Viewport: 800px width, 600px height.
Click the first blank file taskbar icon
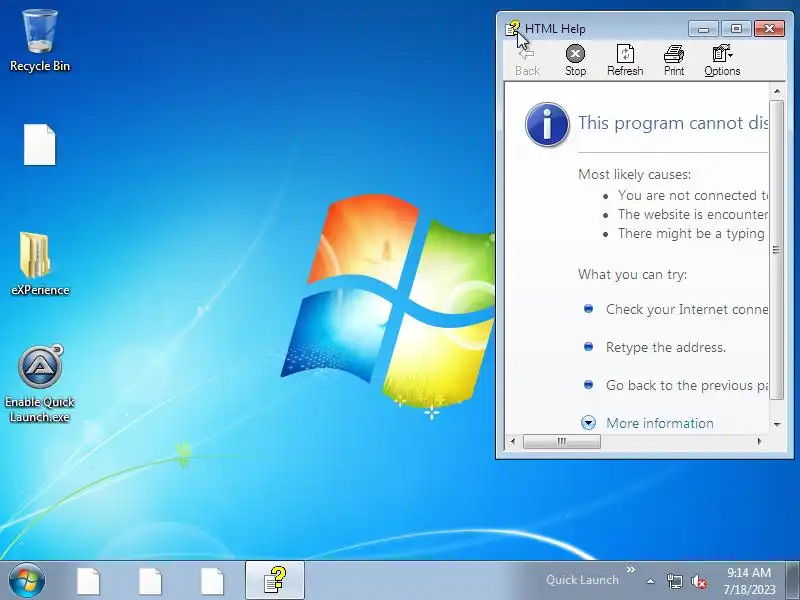click(x=88, y=581)
